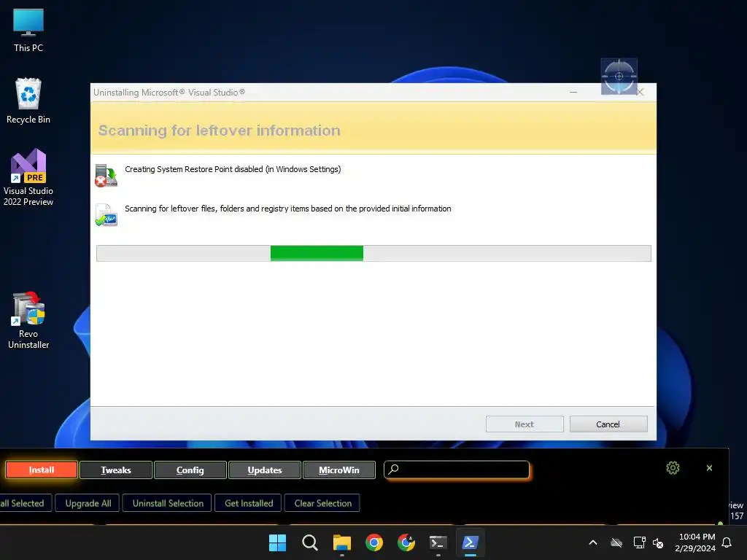
Task: Click the leftover scanning status icon
Action: tap(107, 215)
